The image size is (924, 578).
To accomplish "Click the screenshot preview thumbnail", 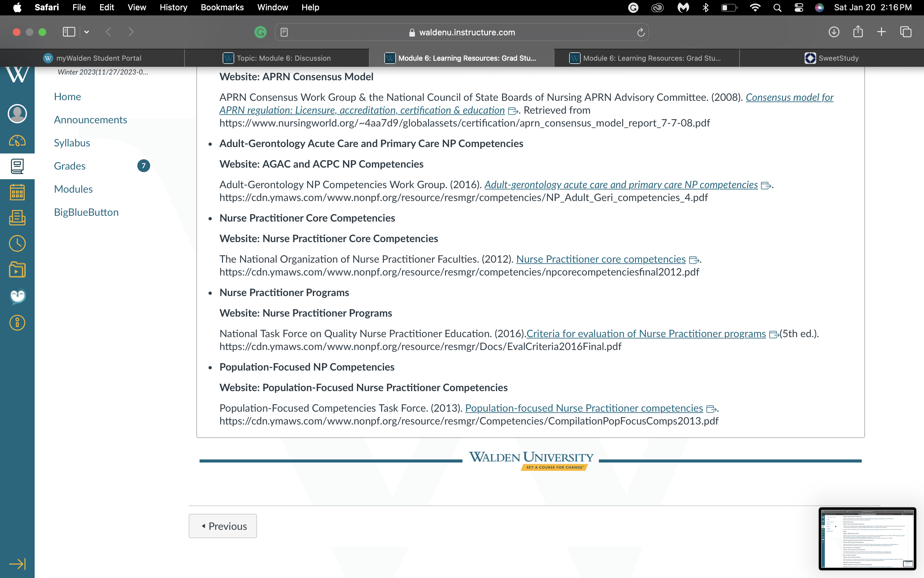I will point(867,539).
